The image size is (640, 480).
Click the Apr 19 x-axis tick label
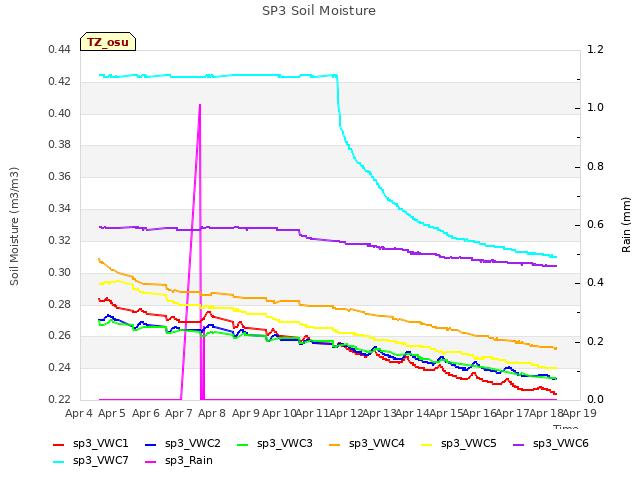pos(580,413)
